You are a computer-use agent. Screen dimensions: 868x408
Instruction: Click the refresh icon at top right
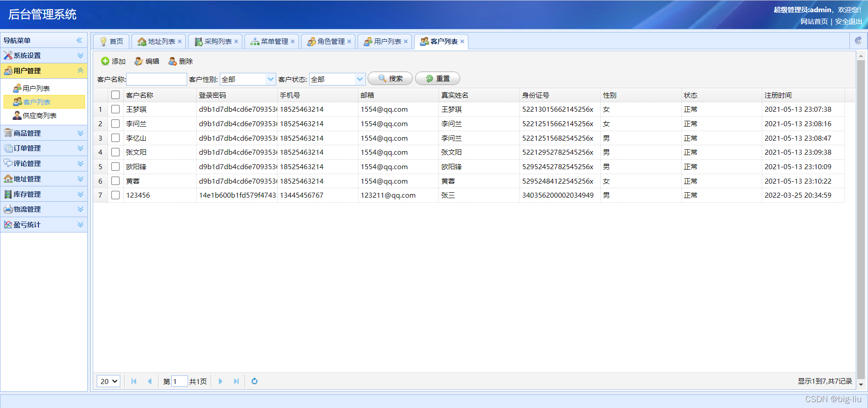click(x=858, y=41)
